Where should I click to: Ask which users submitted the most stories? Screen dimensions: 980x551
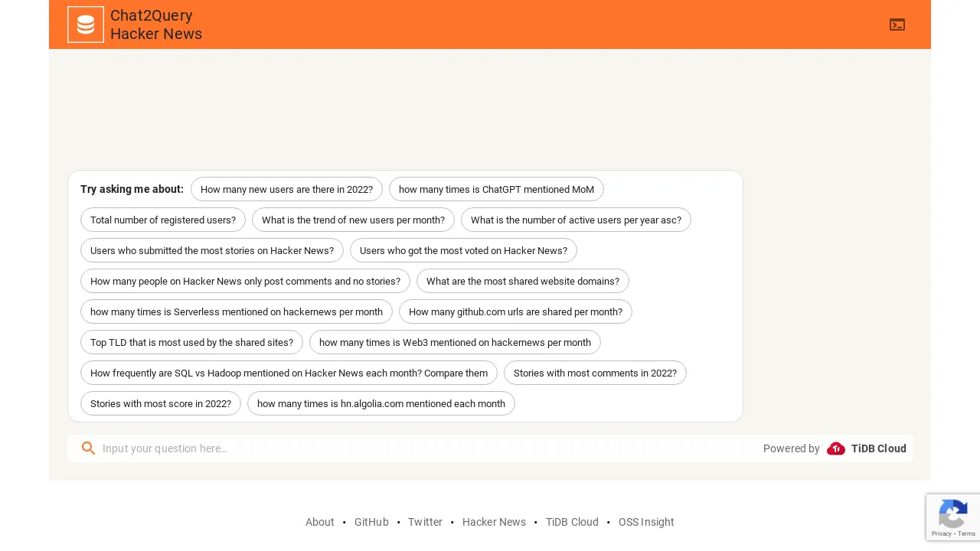point(212,250)
